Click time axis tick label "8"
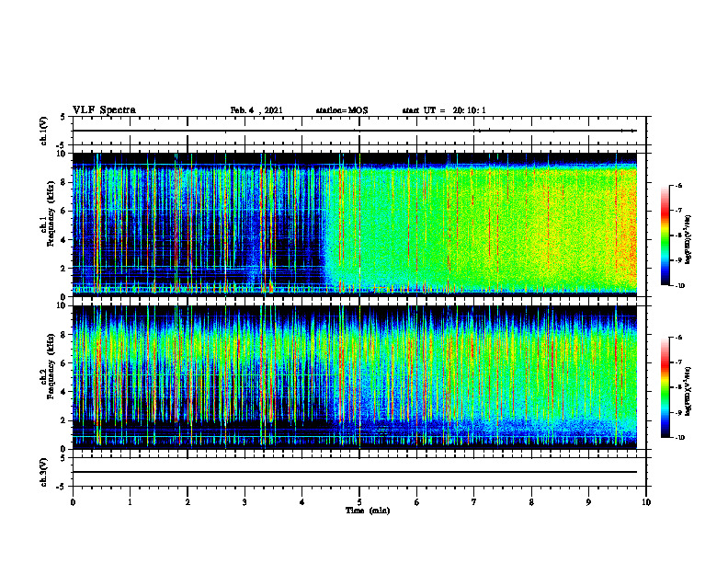Screen dimensions: 728x563 click(x=531, y=502)
